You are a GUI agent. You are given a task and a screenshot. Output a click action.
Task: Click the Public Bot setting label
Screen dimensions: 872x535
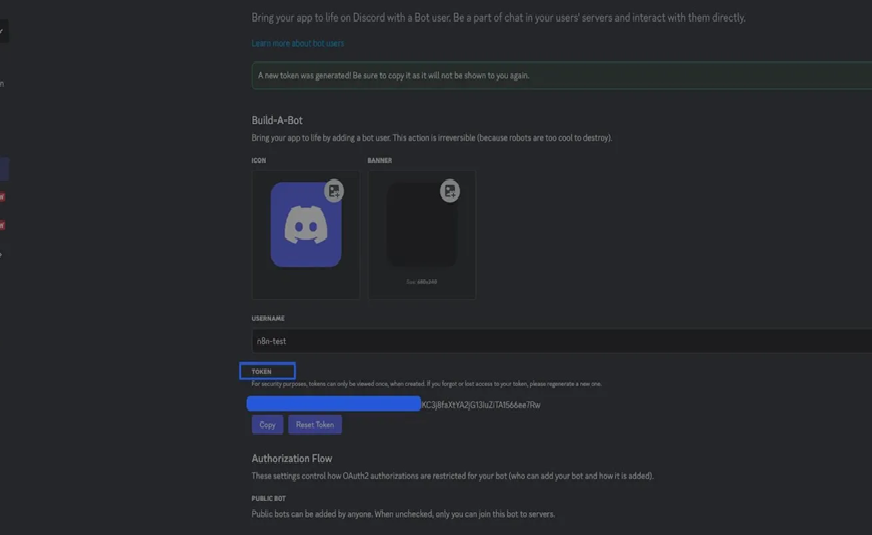point(268,498)
